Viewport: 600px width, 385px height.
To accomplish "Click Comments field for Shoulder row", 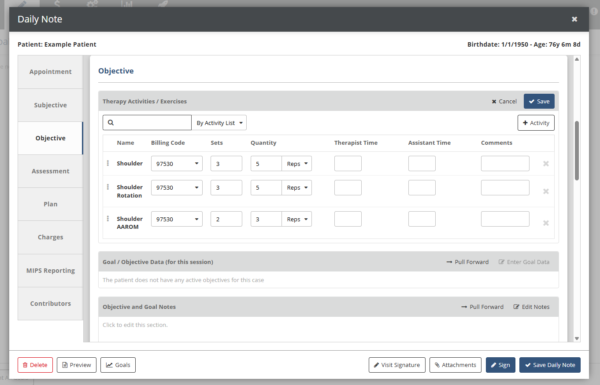I will (505, 163).
